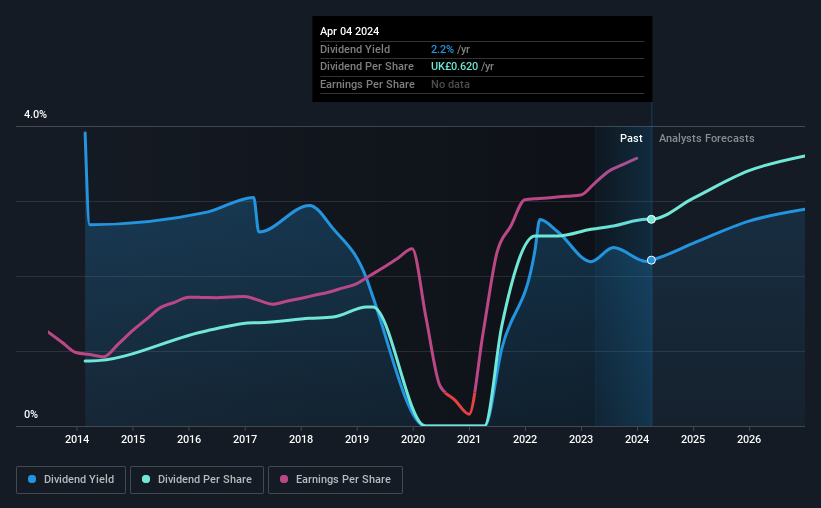Click the 2022 x-axis year label
Image resolution: width=821 pixels, height=508 pixels.
click(x=525, y=439)
